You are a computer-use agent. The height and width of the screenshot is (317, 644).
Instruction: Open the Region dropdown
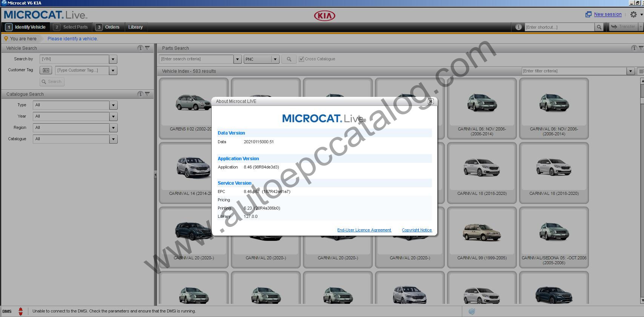pos(113,128)
